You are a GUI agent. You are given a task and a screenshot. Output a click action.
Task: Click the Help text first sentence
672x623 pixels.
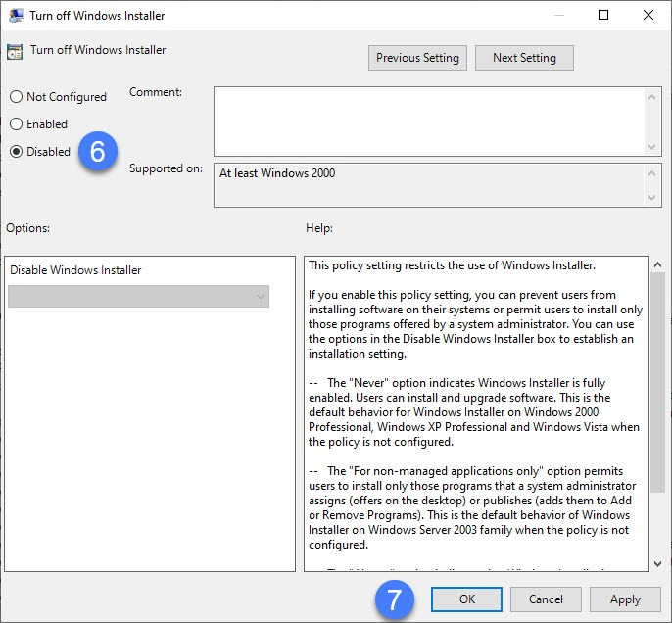[x=453, y=265]
